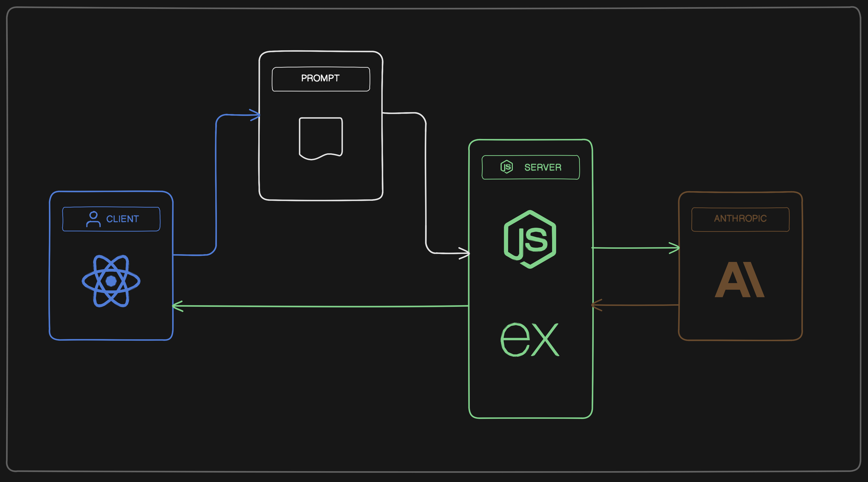
Task: Click the SERVER label text
Action: tap(543, 167)
